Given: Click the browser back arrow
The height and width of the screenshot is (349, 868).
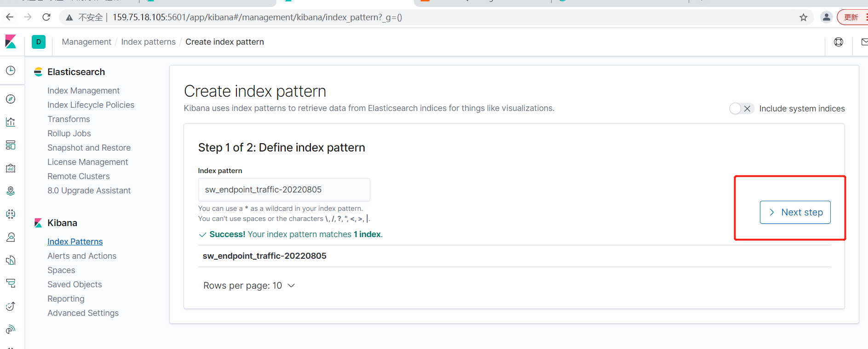Looking at the screenshot, I should click(x=10, y=17).
